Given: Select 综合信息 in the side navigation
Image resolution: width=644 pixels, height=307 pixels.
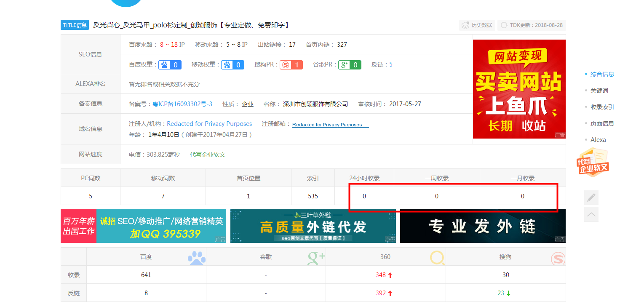Looking at the screenshot, I should click(x=602, y=74).
